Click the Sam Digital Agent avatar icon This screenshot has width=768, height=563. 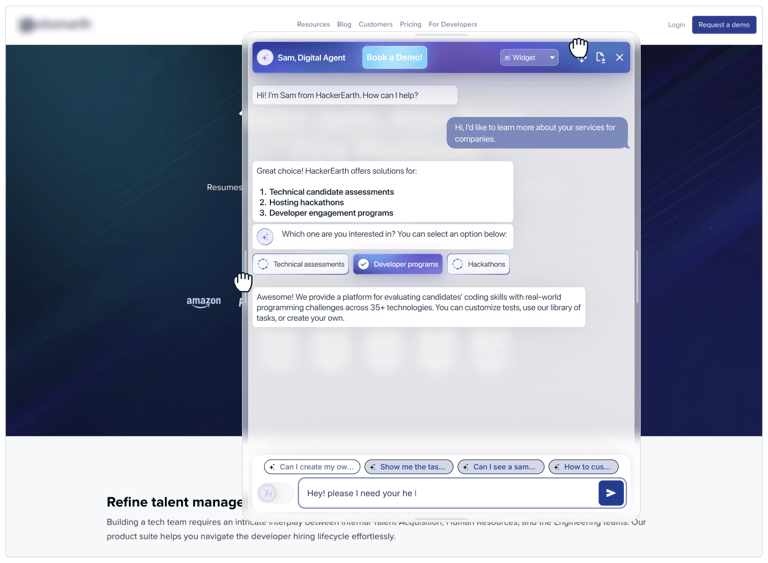(x=264, y=58)
